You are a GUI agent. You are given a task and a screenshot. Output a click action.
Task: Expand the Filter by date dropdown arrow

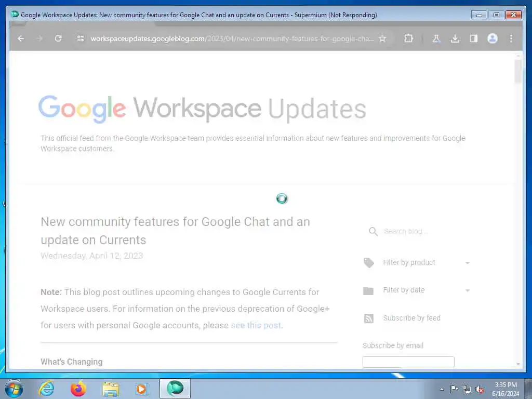(467, 290)
